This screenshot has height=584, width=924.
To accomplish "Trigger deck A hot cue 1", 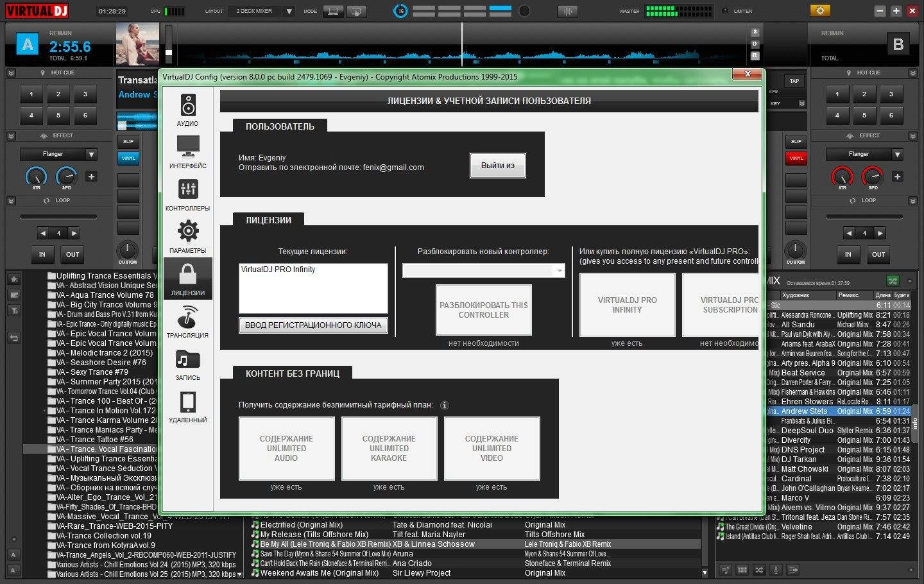I will 31,94.
